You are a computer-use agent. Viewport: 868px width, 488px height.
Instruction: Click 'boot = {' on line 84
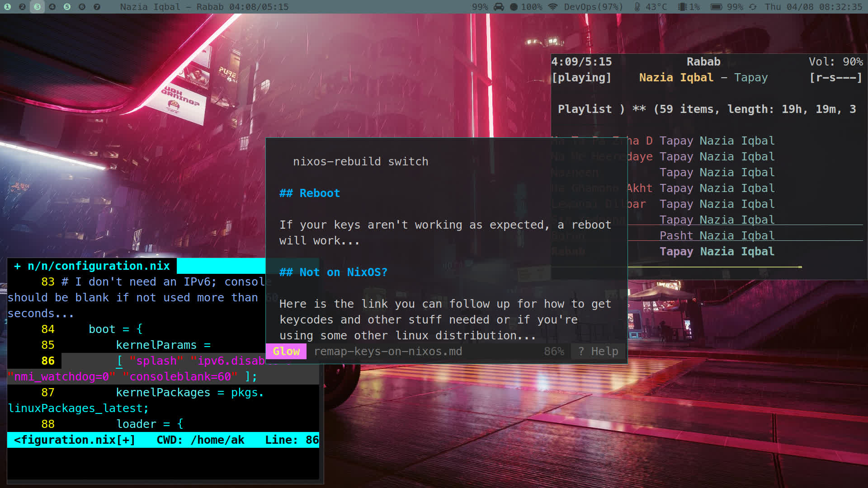(116, 329)
